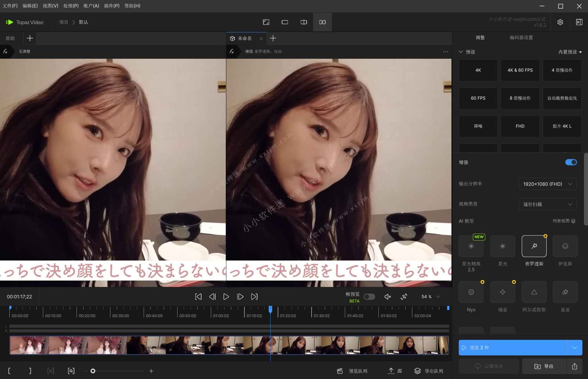Apply the 自动裁剪稳定化 preset
The image size is (588, 379).
coord(562,98)
